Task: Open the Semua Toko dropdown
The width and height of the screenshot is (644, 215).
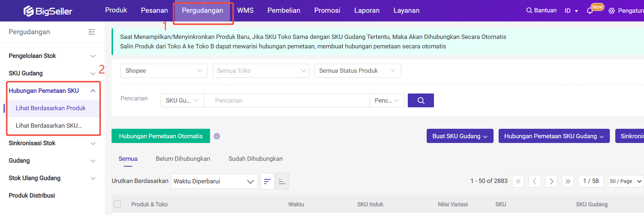Action: pyautogui.click(x=261, y=71)
